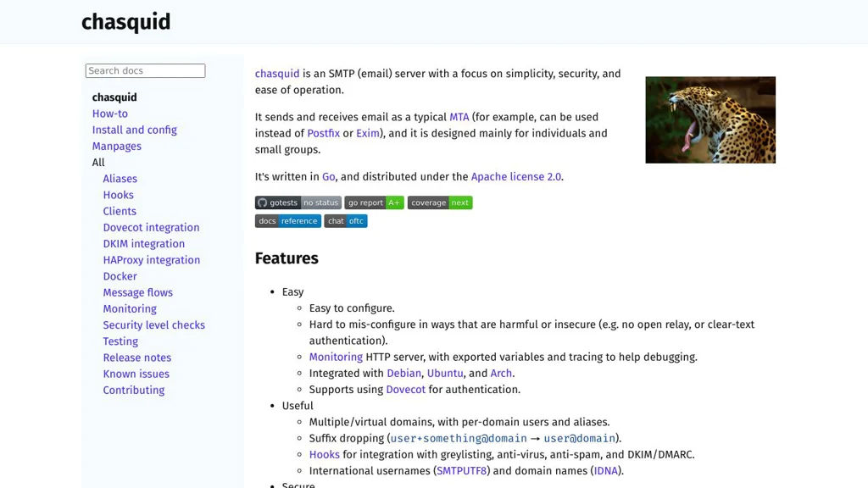Follow the MTA link
Viewport: 868px width, 488px height.
coord(459,117)
